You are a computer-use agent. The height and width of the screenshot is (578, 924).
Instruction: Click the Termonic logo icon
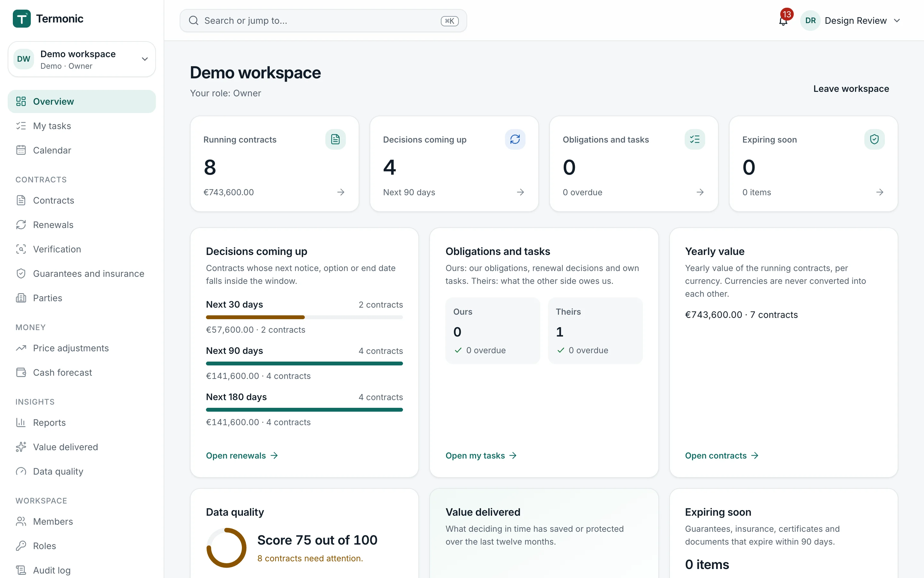coord(22,19)
